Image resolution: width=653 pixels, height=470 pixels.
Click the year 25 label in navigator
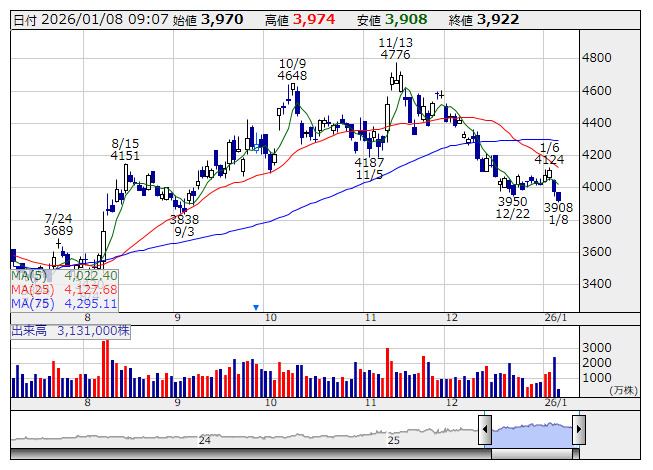[x=394, y=440]
